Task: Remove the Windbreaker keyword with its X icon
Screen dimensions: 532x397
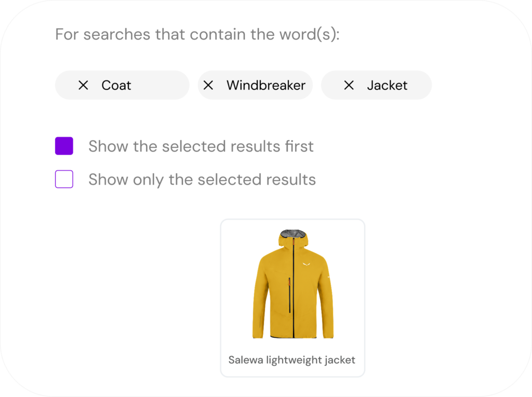Action: (208, 86)
